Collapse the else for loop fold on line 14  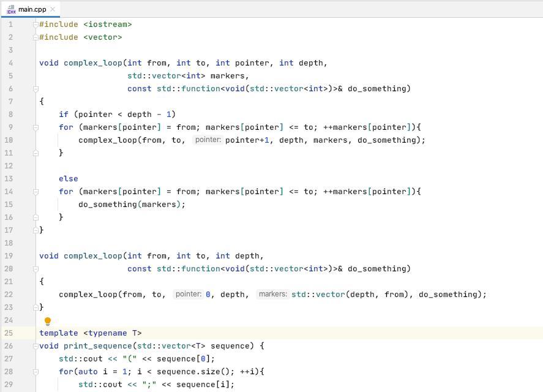pyautogui.click(x=36, y=192)
